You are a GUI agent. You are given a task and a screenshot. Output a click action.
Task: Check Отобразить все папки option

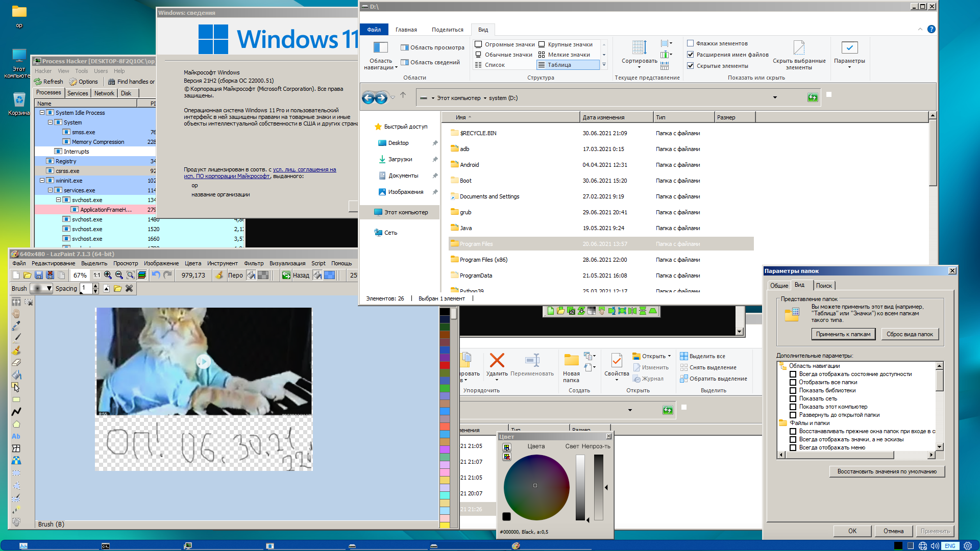(x=793, y=383)
